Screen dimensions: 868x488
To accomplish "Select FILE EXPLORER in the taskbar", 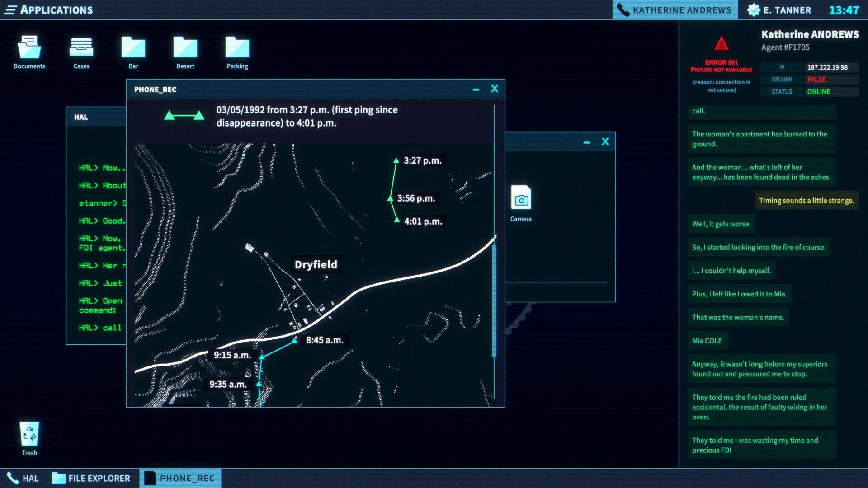I will [91, 478].
